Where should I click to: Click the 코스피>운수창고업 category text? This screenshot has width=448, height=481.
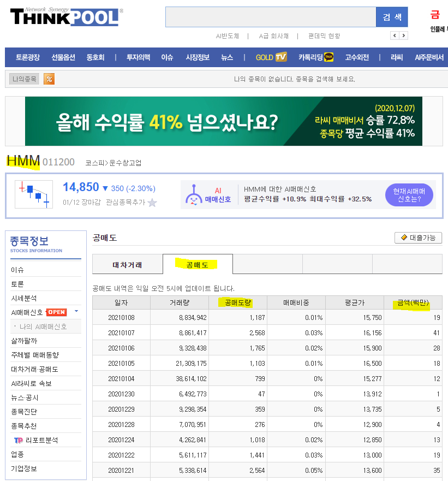[113, 163]
